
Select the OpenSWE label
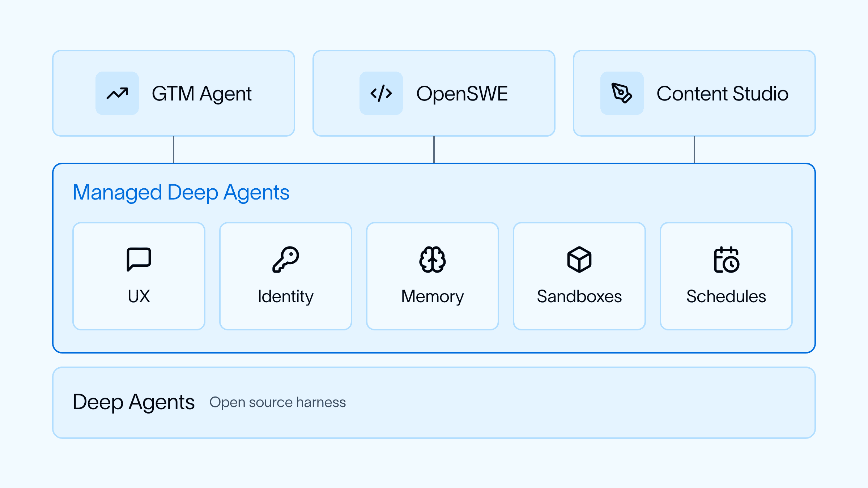[462, 94]
